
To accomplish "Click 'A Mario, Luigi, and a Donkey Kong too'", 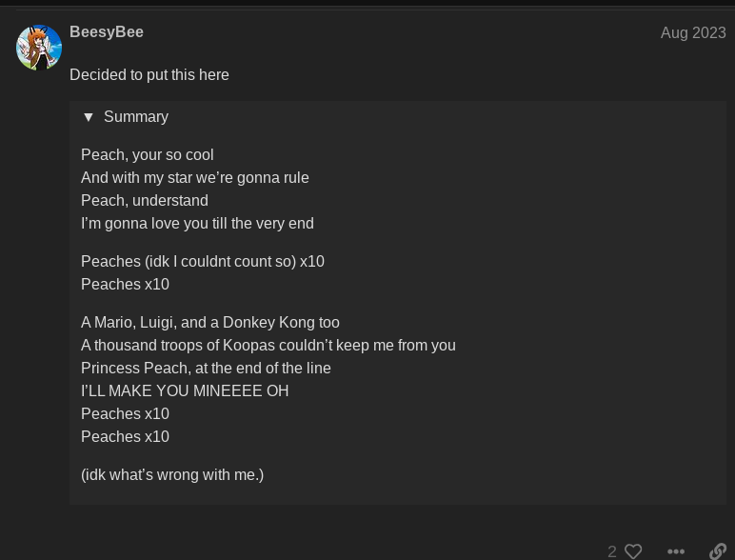I will tap(210, 322).
